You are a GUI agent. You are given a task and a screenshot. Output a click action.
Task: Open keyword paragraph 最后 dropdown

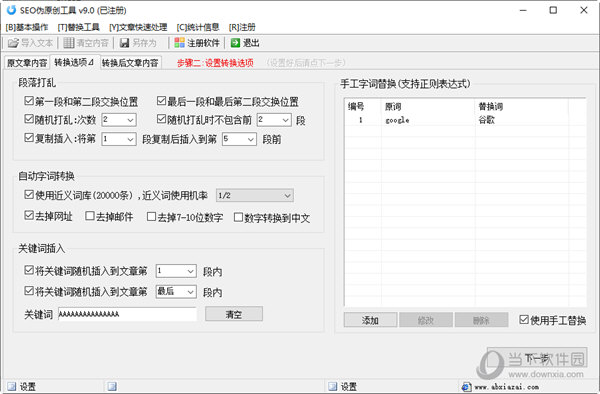pyautogui.click(x=176, y=291)
